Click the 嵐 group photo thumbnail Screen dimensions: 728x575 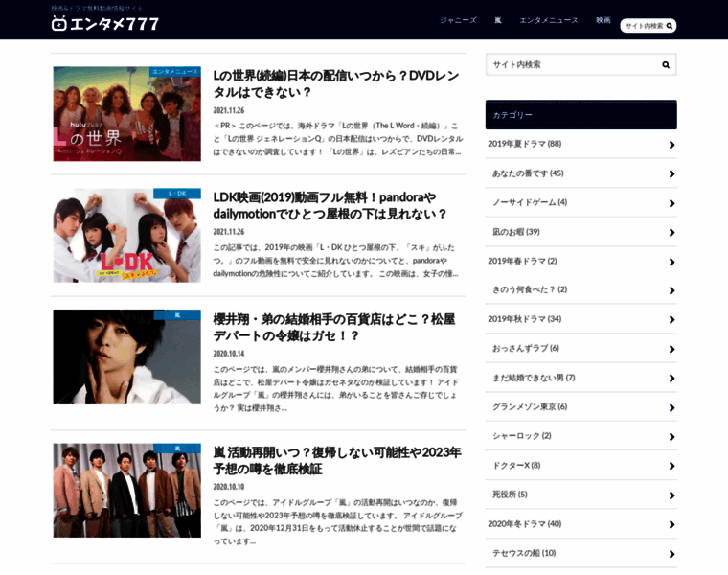(x=127, y=490)
